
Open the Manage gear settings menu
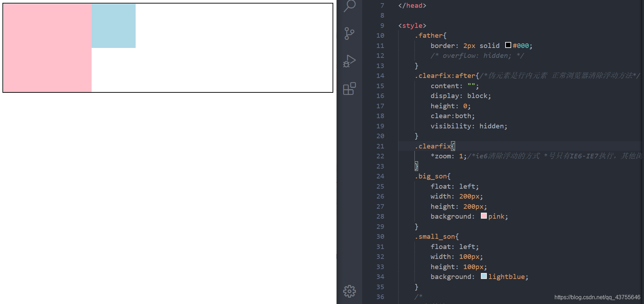point(349,291)
